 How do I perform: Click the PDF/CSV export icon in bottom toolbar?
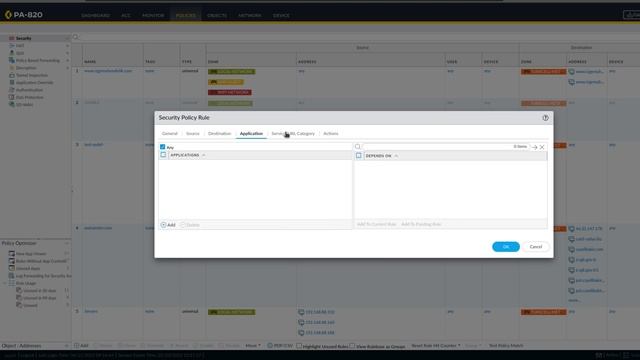pyautogui.click(x=270, y=346)
